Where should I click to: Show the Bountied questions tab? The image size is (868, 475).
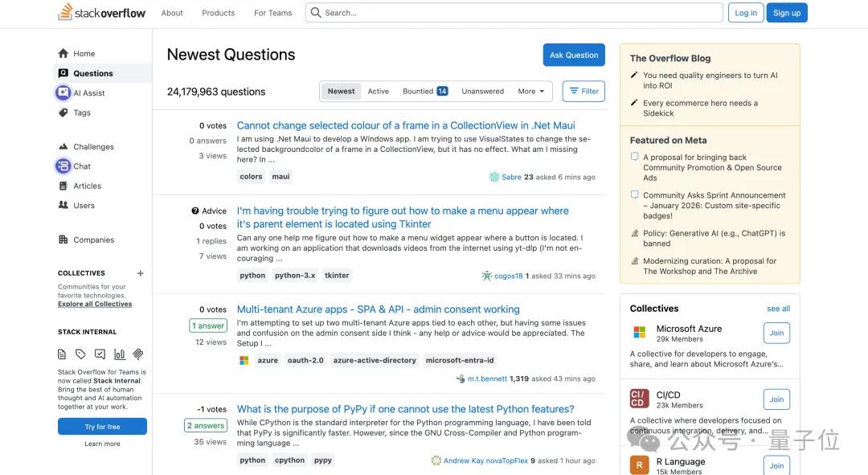point(424,92)
